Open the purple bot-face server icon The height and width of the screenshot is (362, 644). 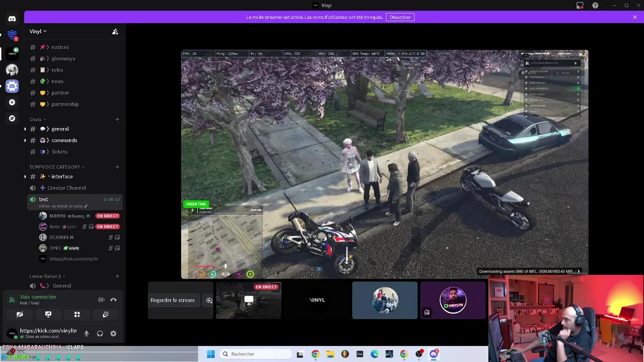point(12,86)
